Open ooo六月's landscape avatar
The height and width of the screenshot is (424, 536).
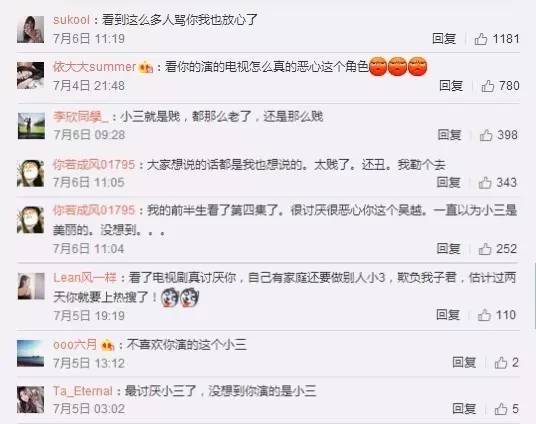tap(30, 353)
